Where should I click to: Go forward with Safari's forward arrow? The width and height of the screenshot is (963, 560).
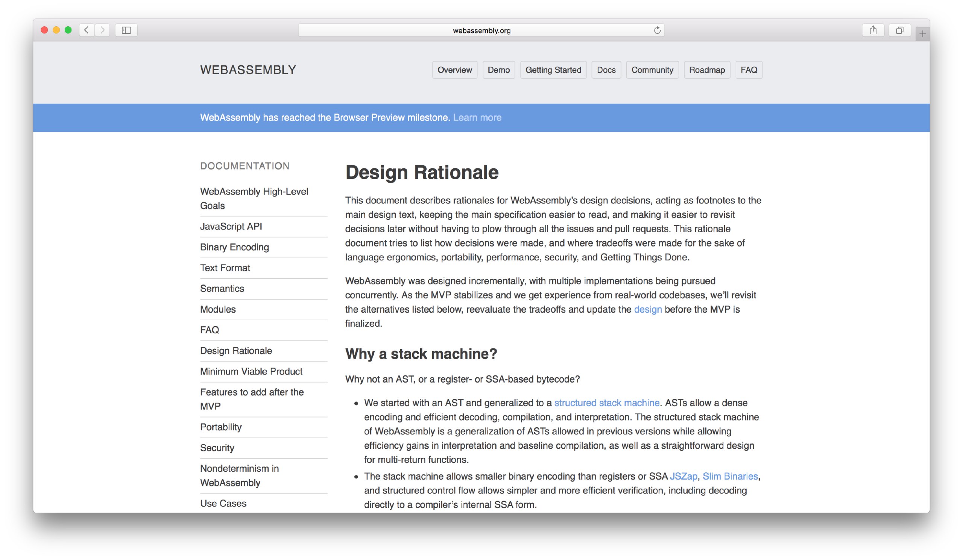click(102, 30)
